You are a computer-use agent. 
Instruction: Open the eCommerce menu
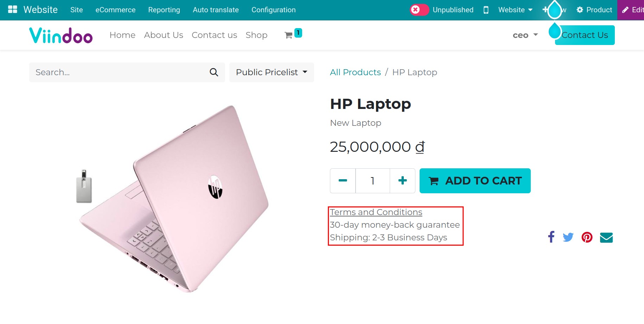point(115,10)
